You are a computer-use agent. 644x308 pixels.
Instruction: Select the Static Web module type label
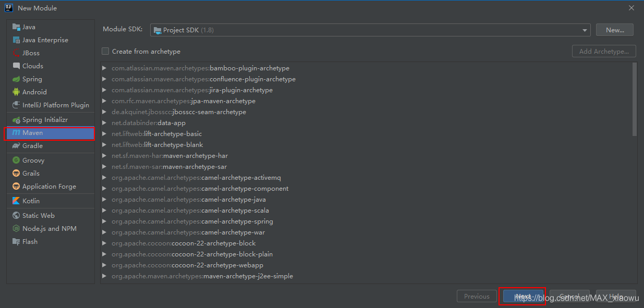point(39,216)
